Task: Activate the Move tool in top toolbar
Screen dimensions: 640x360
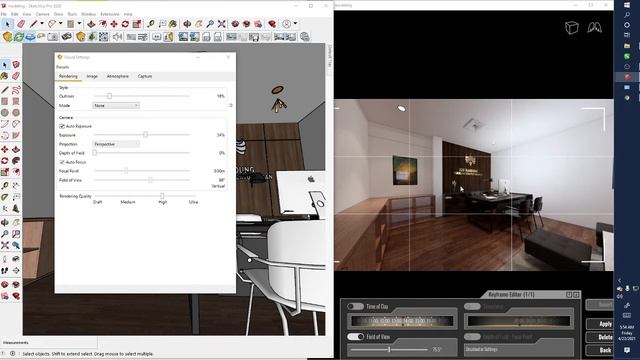Action: pyautogui.click(x=114, y=24)
